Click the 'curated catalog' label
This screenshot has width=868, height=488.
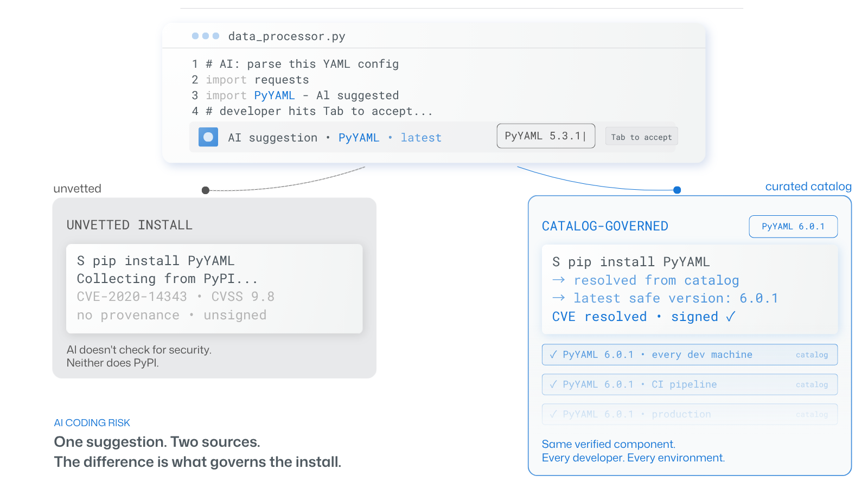coord(808,187)
